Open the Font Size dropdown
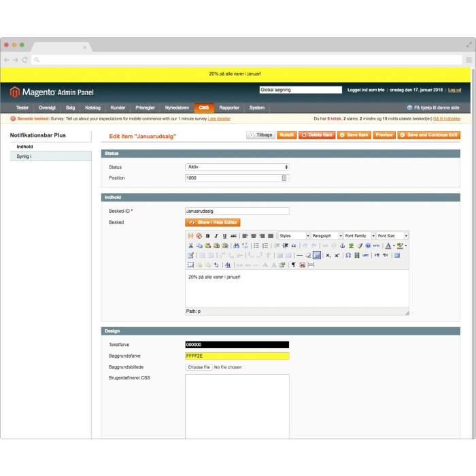Viewport: 476px width, 476px height. [392, 236]
